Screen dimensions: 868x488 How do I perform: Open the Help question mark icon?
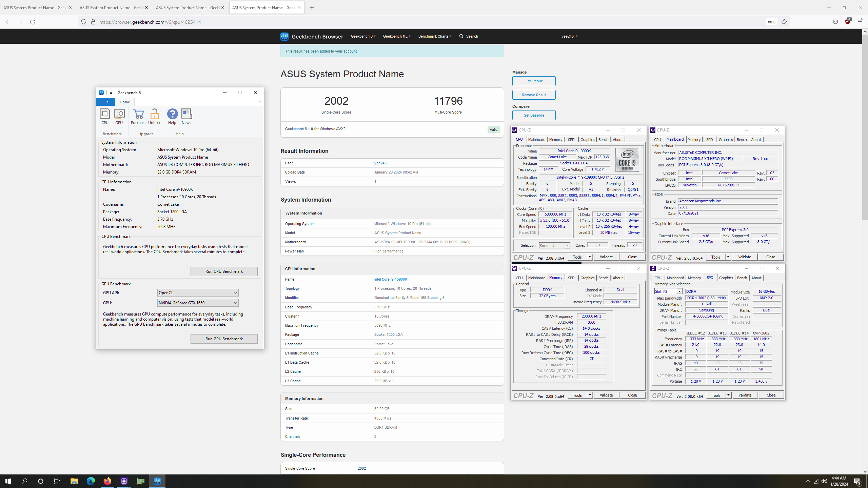click(172, 117)
